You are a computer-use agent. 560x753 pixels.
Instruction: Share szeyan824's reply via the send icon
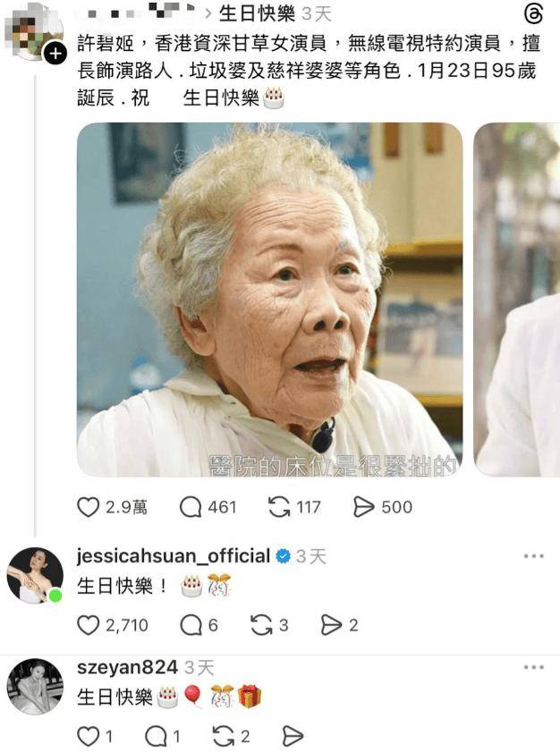[293, 736]
